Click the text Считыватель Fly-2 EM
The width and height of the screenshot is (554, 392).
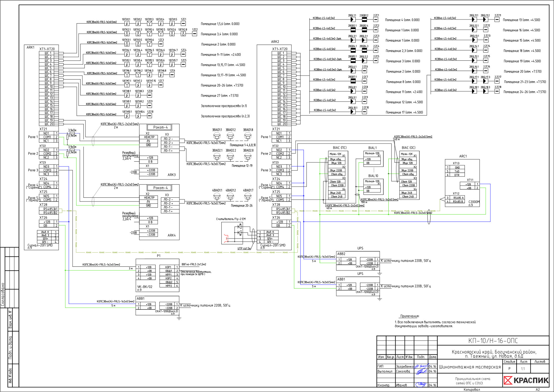coord(231,219)
